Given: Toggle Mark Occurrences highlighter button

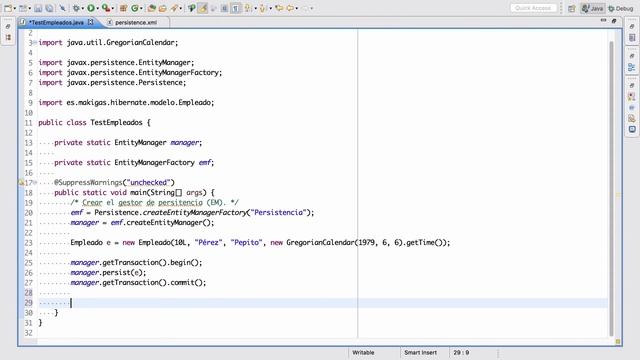Looking at the screenshot, I should tap(202, 8).
